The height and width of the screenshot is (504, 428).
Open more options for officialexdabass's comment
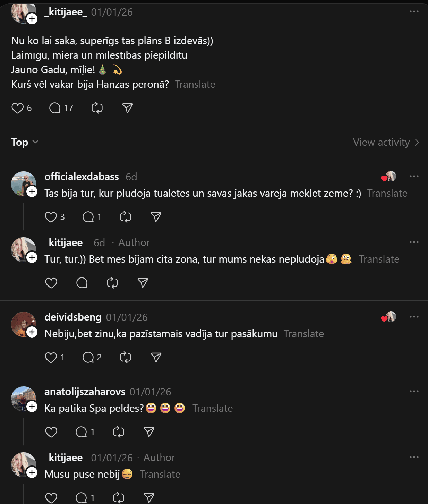point(414,176)
